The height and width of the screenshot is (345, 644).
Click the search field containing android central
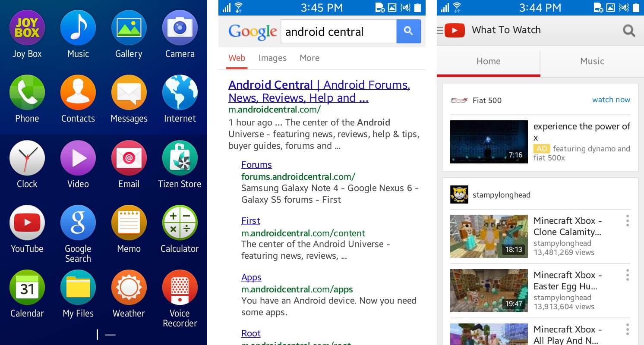pyautogui.click(x=338, y=31)
